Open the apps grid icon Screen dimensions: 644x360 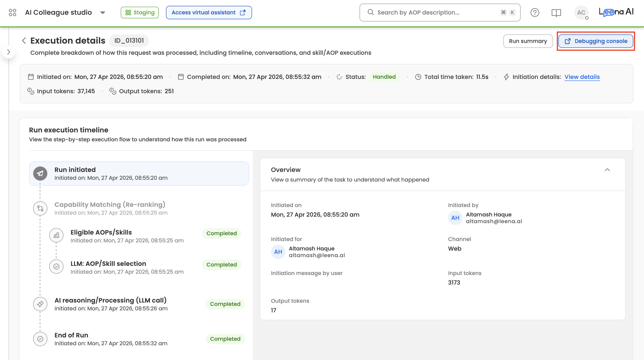coord(12,13)
